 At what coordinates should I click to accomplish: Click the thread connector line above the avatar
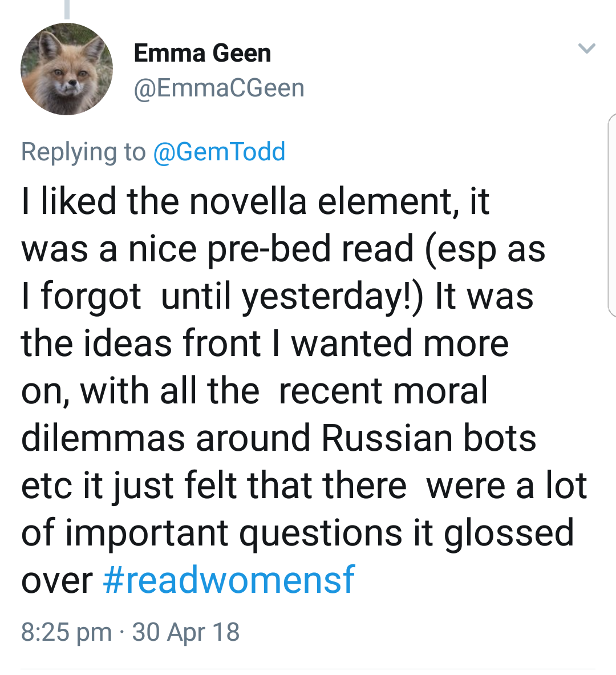[67, 9]
